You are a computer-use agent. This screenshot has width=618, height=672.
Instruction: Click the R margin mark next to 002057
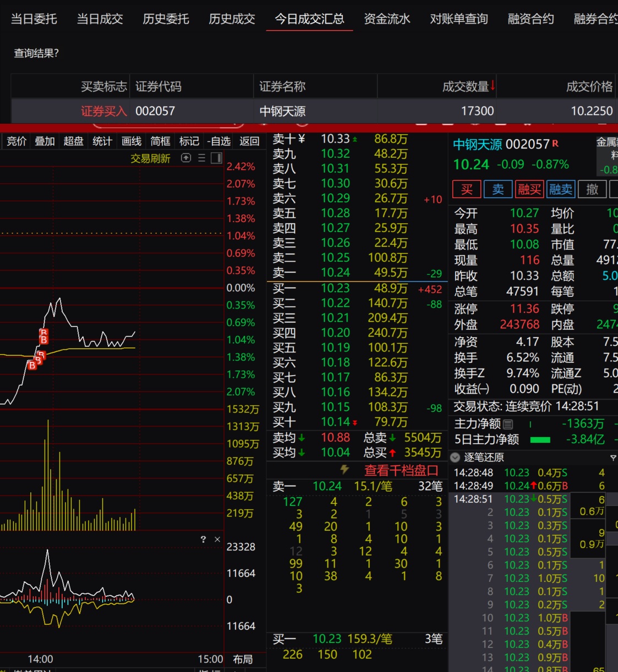[555, 143]
